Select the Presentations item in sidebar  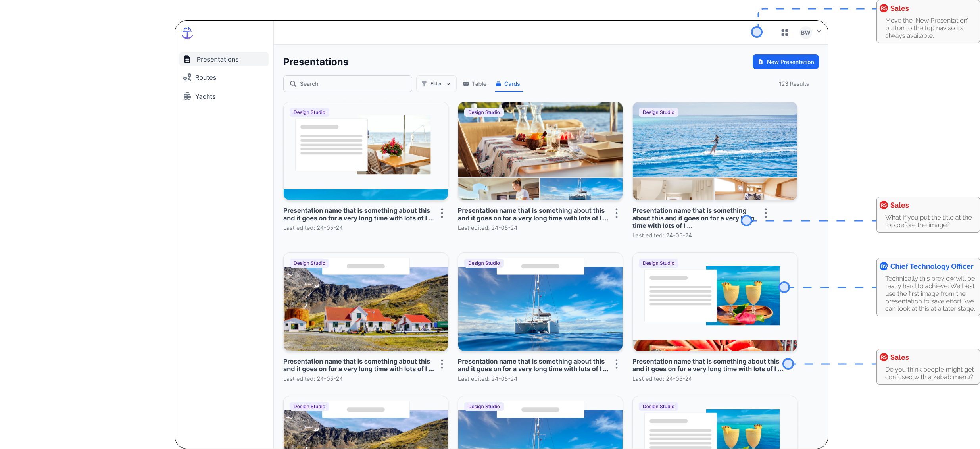coord(218,59)
